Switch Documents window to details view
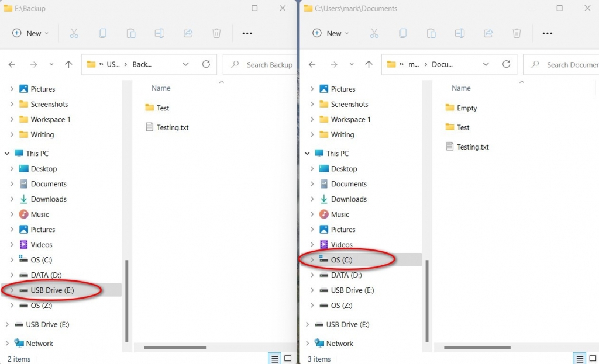This screenshot has width=599, height=364. 580,358
